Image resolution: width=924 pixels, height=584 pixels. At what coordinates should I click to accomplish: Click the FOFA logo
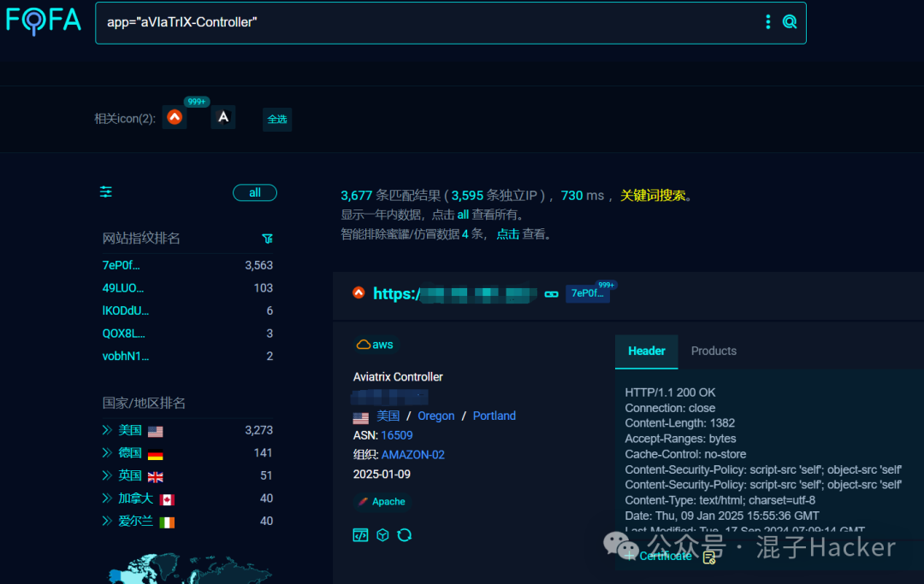(x=43, y=21)
